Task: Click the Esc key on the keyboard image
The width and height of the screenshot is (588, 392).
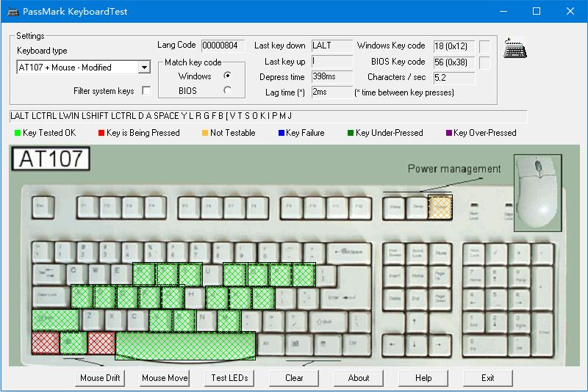Action: (x=43, y=207)
